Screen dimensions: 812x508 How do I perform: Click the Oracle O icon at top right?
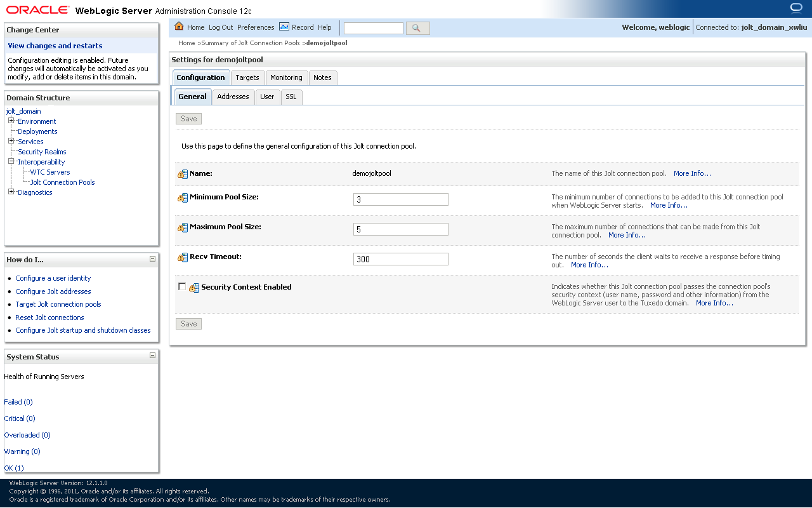point(797,8)
